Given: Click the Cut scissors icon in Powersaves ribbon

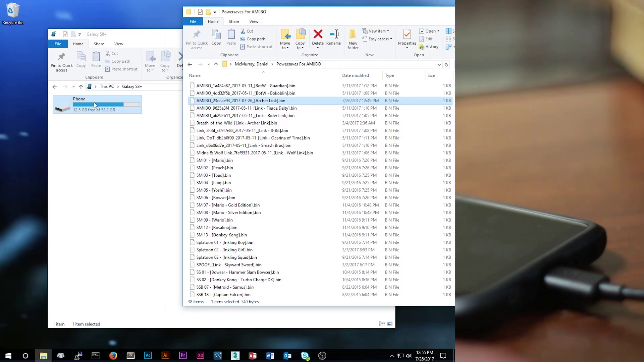Looking at the screenshot, I should [243, 31].
